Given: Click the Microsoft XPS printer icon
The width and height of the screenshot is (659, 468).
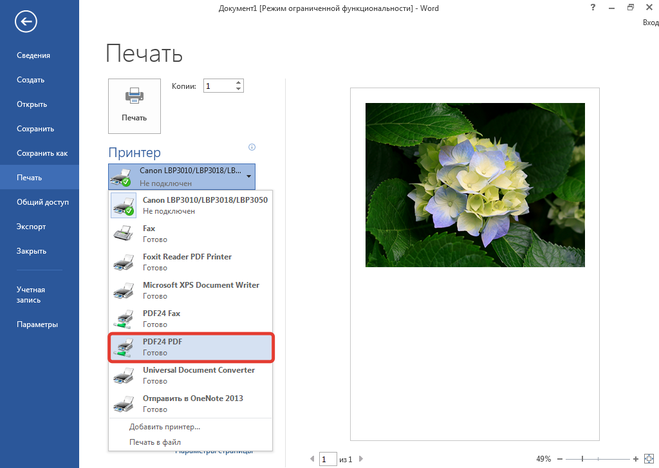Looking at the screenshot, I should point(124,290).
